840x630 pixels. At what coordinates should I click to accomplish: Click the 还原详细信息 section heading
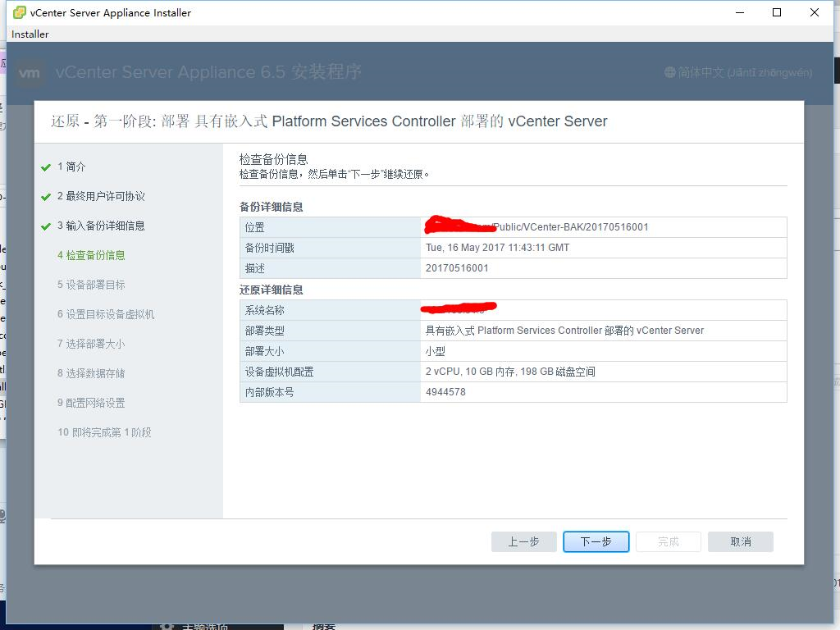pyautogui.click(x=271, y=290)
